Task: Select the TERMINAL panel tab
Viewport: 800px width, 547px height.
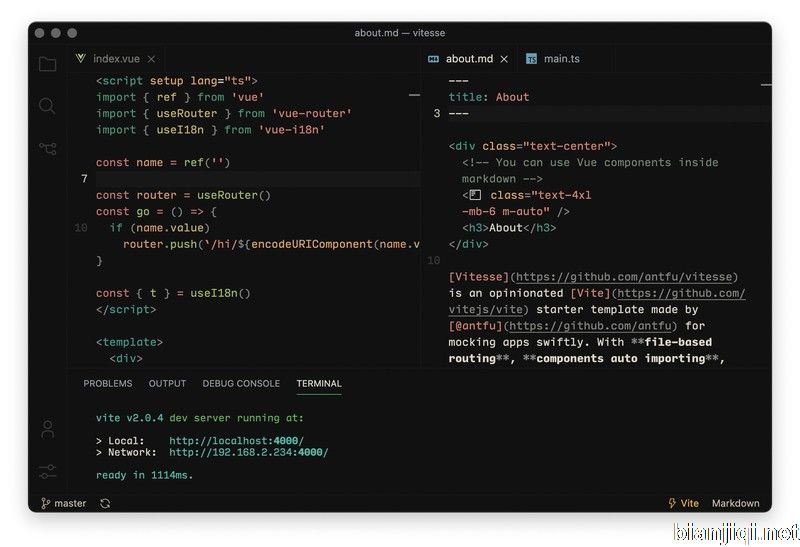Action: [x=319, y=383]
